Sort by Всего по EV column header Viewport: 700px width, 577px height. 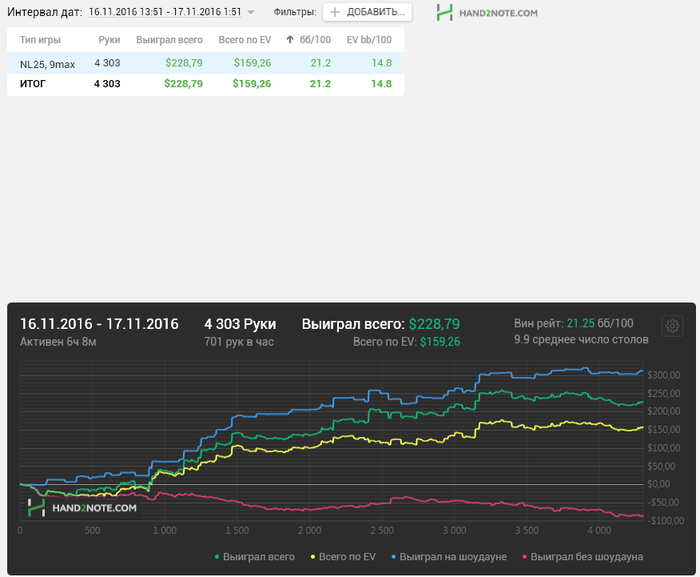click(244, 40)
